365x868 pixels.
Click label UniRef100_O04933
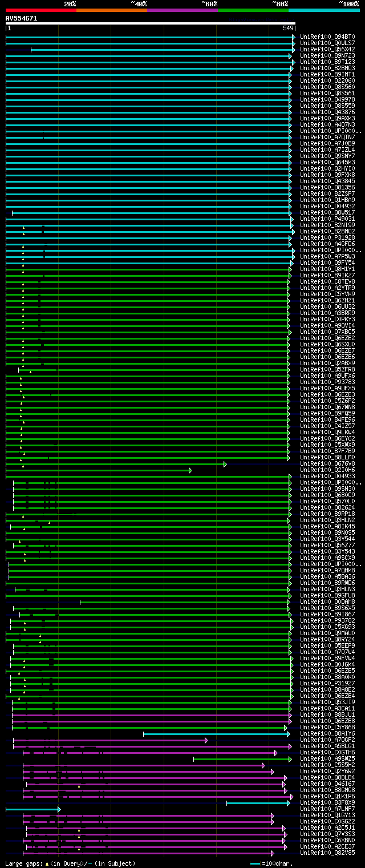327,476
